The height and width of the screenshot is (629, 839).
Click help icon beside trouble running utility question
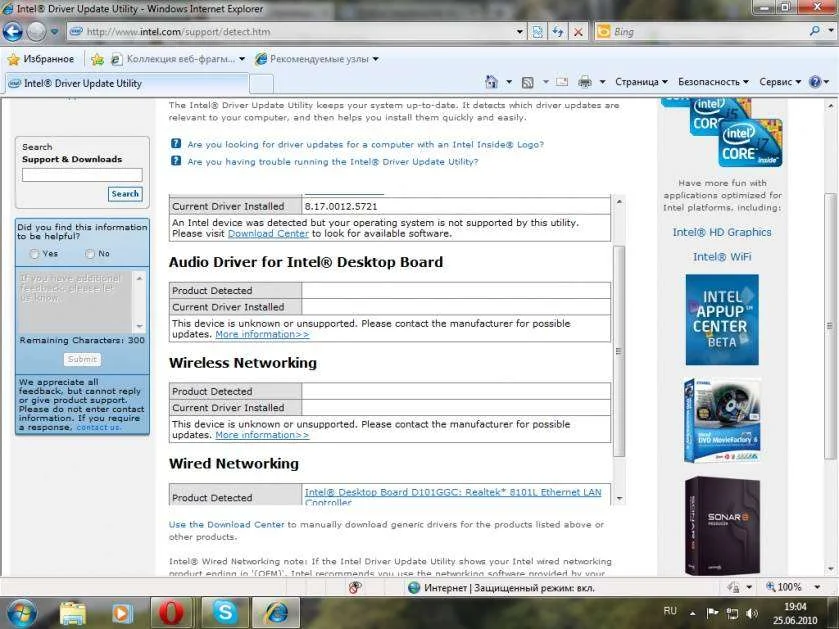coord(176,160)
